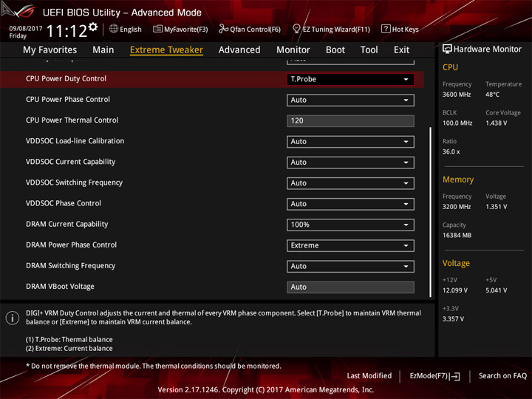The width and height of the screenshot is (532, 399).
Task: Click the Ratio 36.0 x value
Action: pos(451,151)
